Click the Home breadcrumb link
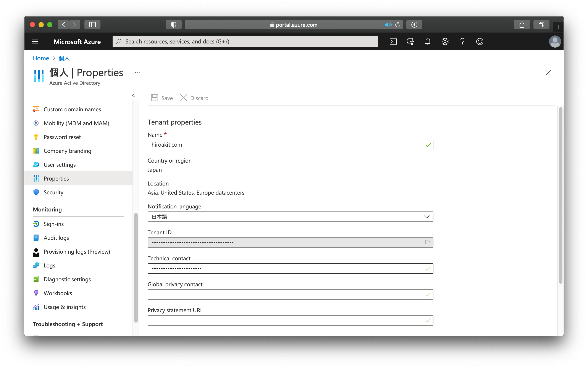 pyautogui.click(x=41, y=58)
